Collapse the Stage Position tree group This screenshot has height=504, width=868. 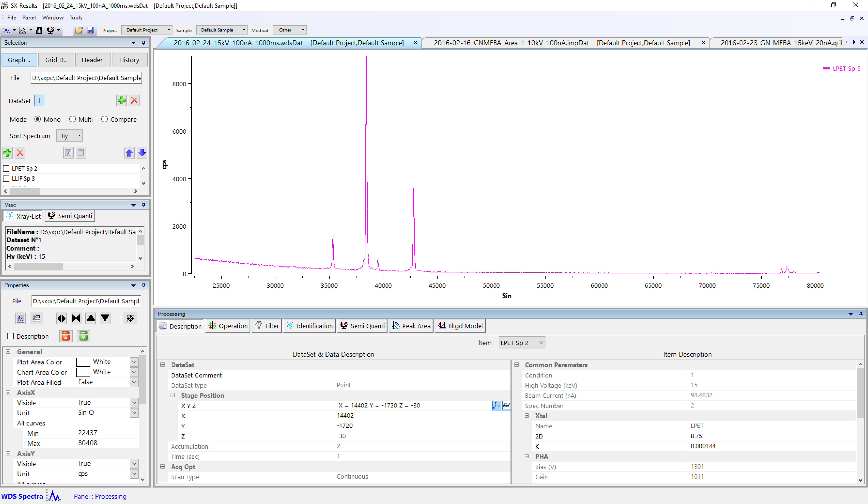point(173,395)
